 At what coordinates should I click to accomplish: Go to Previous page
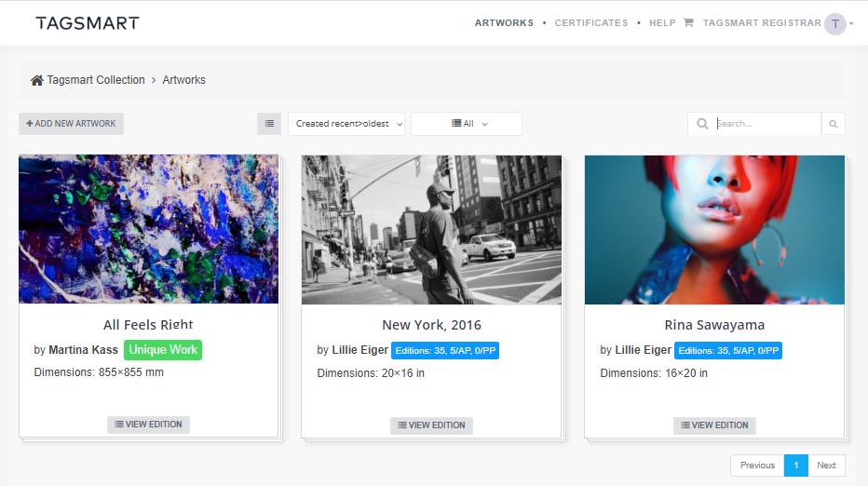757,466
